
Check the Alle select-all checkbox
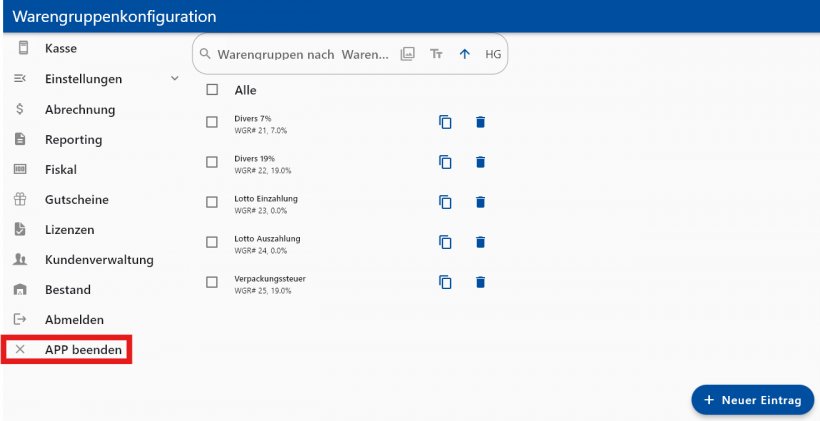click(x=212, y=90)
